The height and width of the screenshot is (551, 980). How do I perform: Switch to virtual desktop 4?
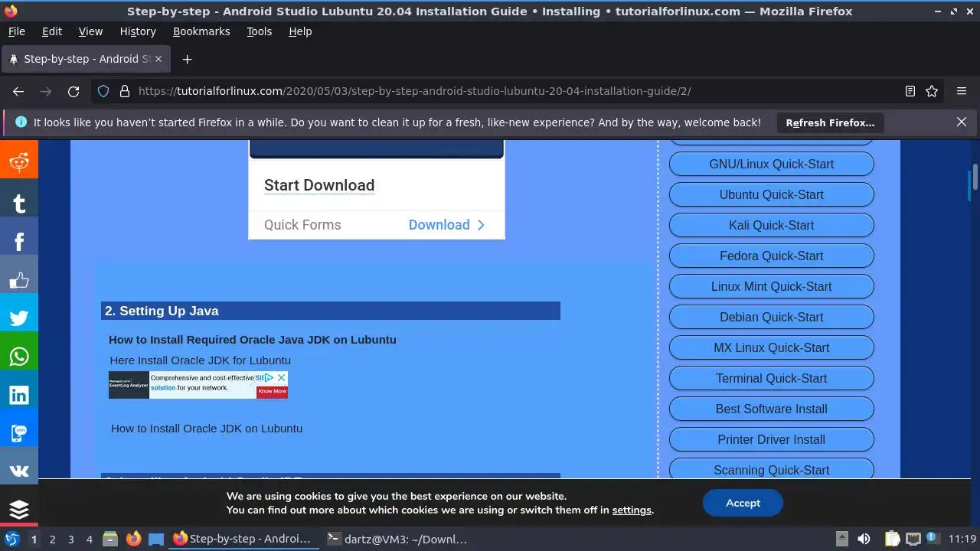[x=89, y=540]
